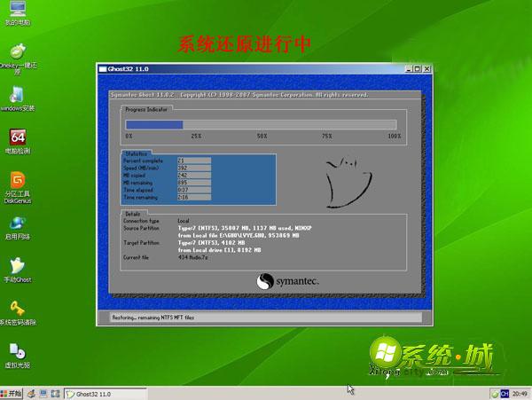Click the Ghost mascot drawing
The height and width of the screenshot is (400, 532).
(x=348, y=183)
